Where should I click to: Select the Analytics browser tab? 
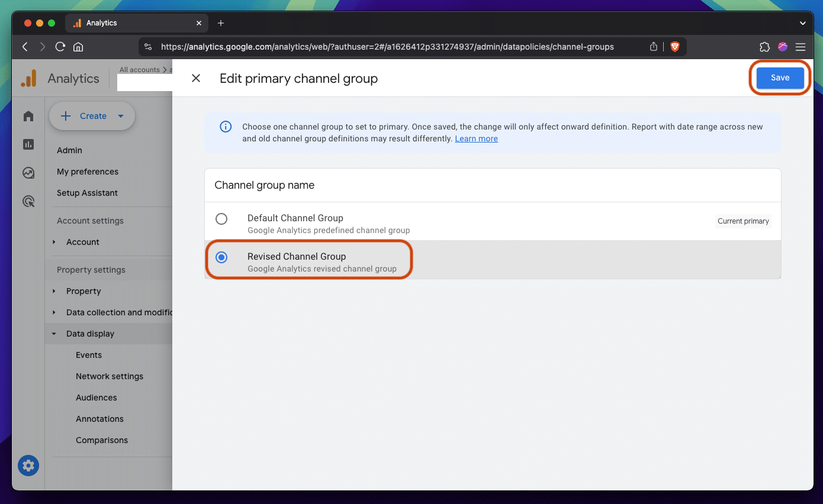136,23
